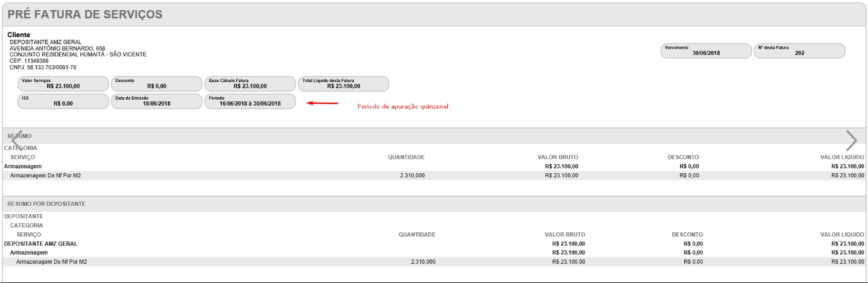Image resolution: width=868 pixels, height=283 pixels.
Task: Click the grey DEPOSITANTE header label
Action: pyautogui.click(x=24, y=215)
